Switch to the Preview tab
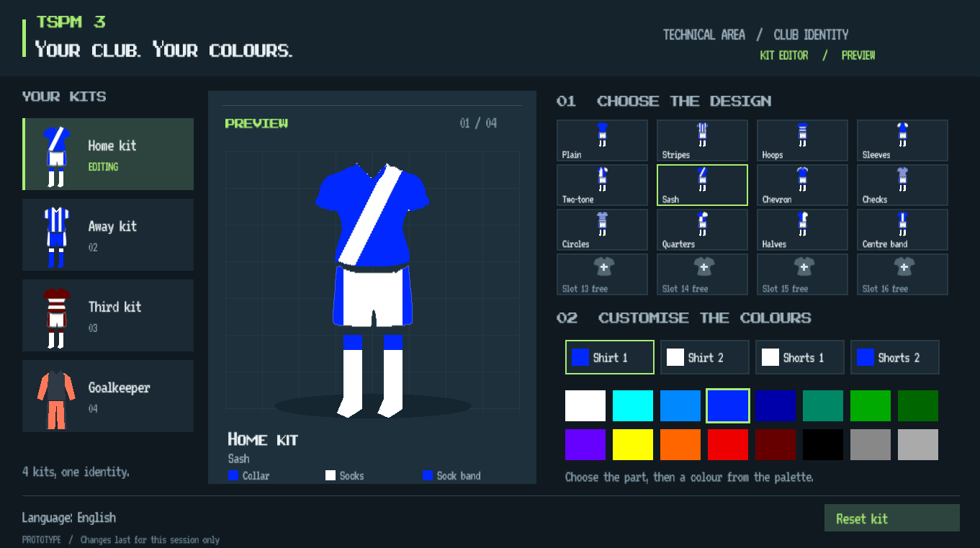This screenshot has height=548, width=980. pyautogui.click(x=858, y=55)
